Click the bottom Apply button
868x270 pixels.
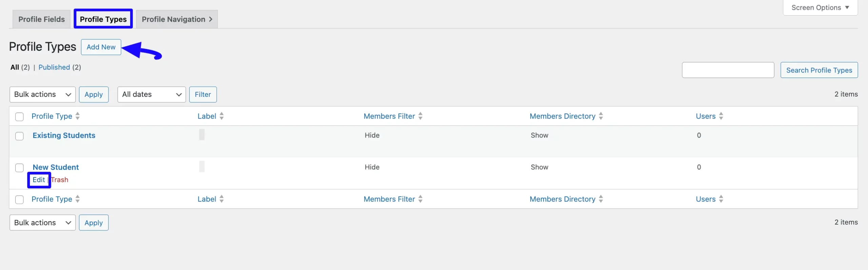(94, 223)
